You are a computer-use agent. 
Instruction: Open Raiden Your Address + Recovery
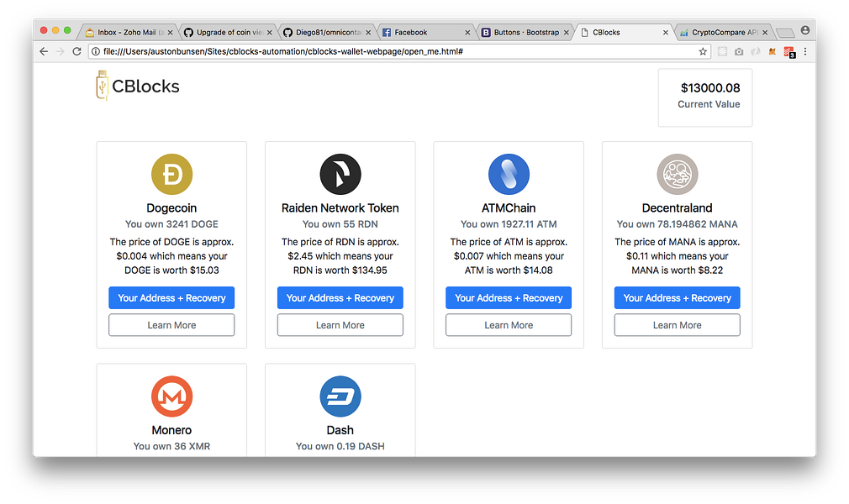tap(340, 297)
